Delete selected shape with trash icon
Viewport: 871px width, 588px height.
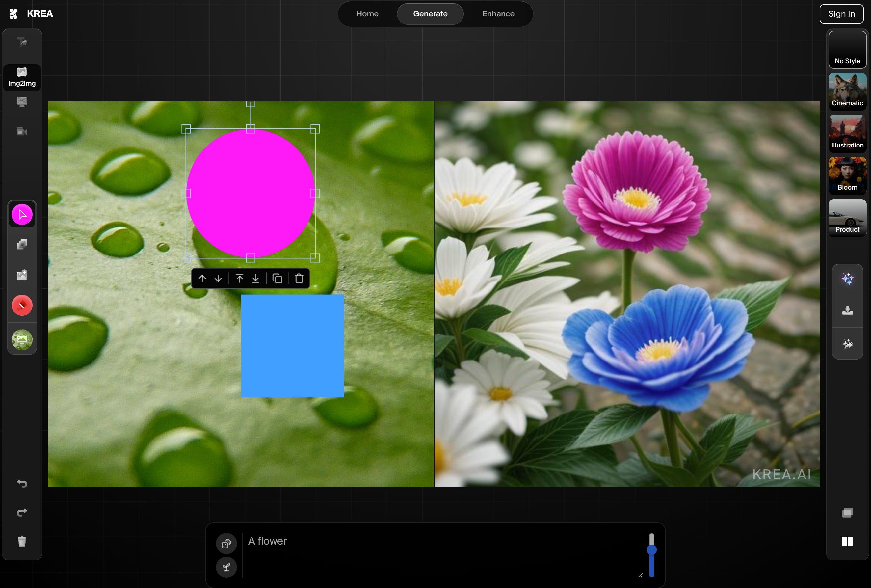point(299,279)
